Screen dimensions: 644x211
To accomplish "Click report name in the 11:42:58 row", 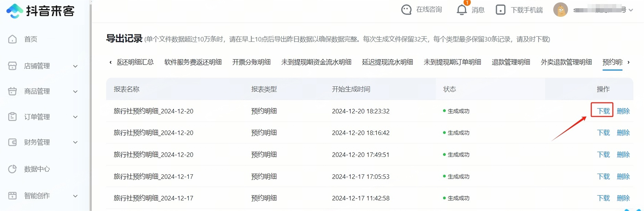I will point(153,198).
